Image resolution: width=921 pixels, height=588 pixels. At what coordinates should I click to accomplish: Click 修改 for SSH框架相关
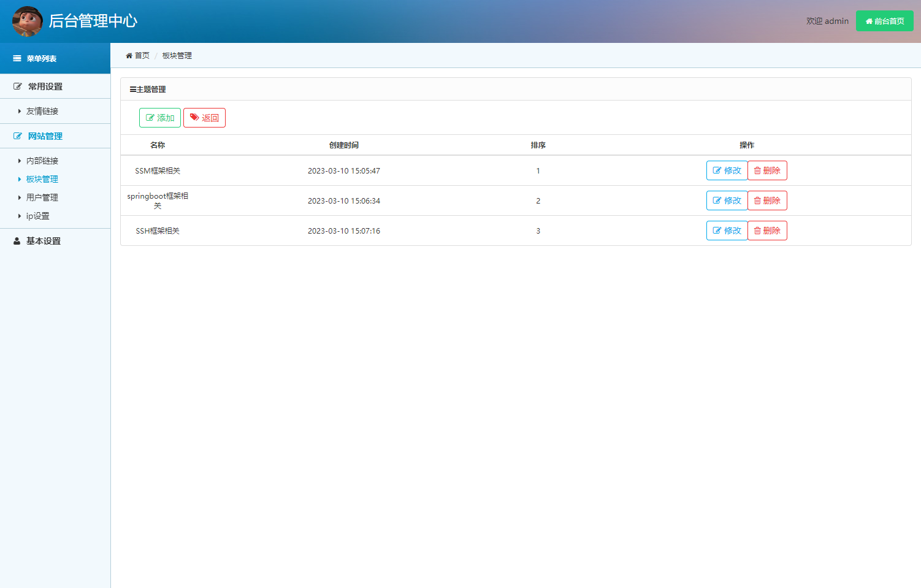pos(727,231)
